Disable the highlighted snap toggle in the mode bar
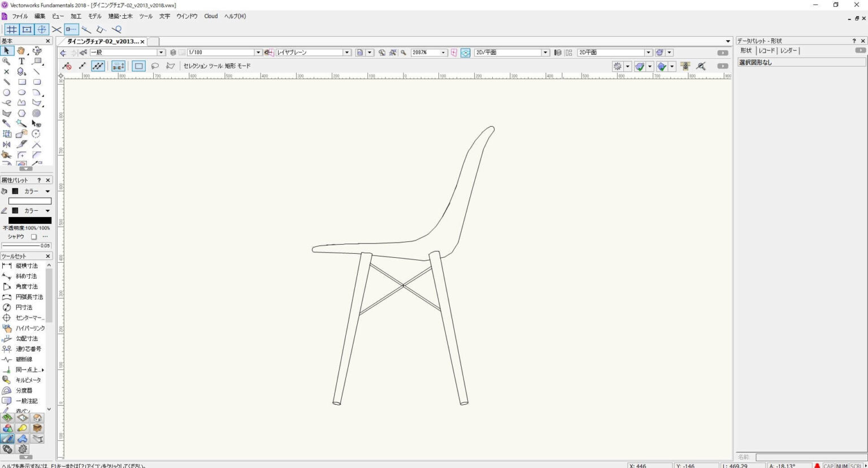This screenshot has width=868, height=468. [x=97, y=66]
